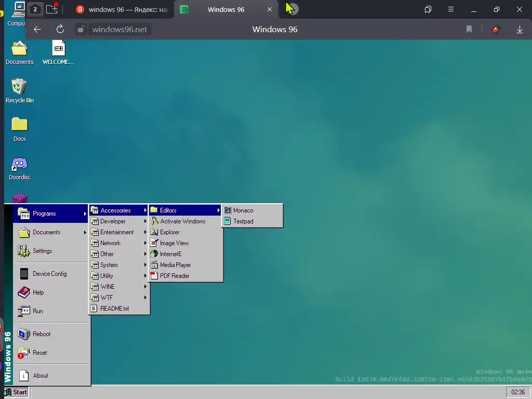Click the Start button
Image resolution: width=532 pixels, height=399 pixels.
click(17, 392)
